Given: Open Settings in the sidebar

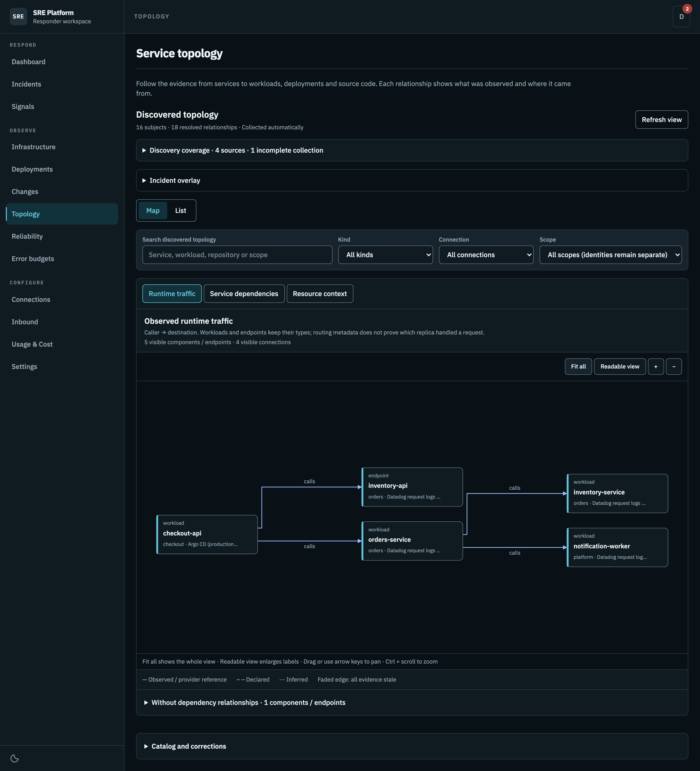Looking at the screenshot, I should click(62, 367).
